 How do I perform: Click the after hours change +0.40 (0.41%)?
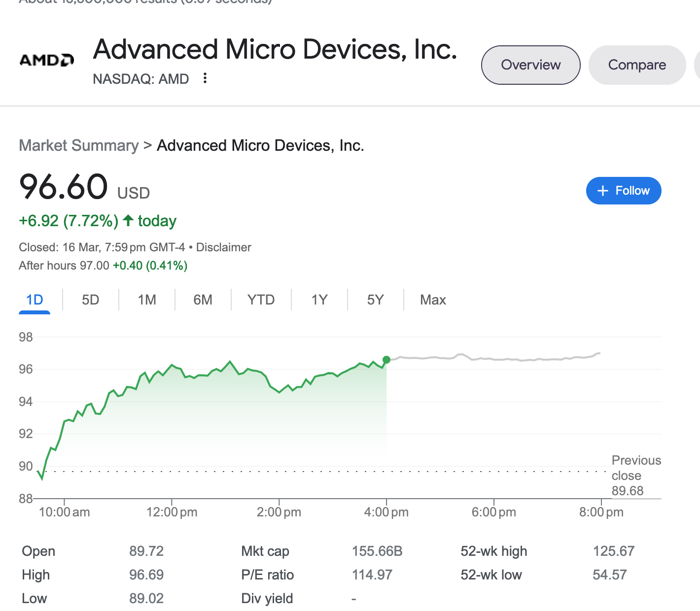pyautogui.click(x=150, y=266)
